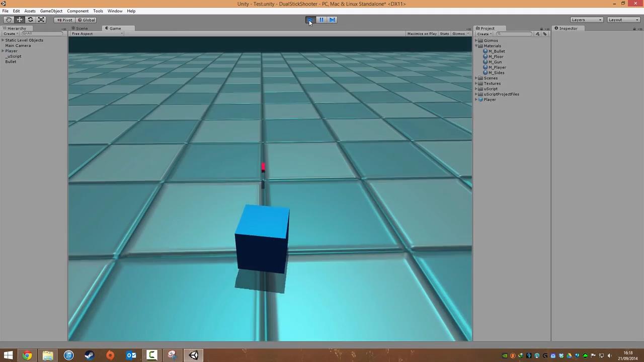The image size is (644, 362).
Task: Select the Rotate tool
Action: click(30, 20)
